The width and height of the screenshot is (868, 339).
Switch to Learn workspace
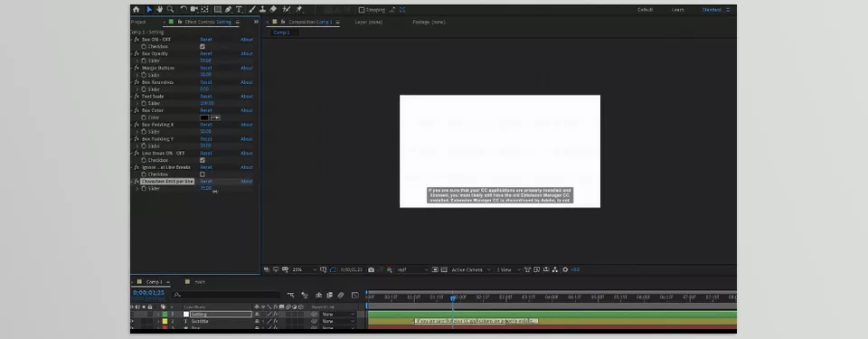pyautogui.click(x=677, y=9)
